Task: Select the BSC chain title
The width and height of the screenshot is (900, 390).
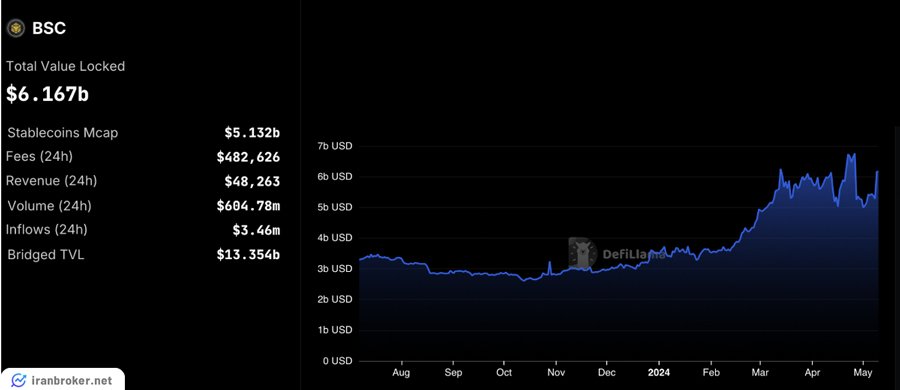Action: click(49, 29)
